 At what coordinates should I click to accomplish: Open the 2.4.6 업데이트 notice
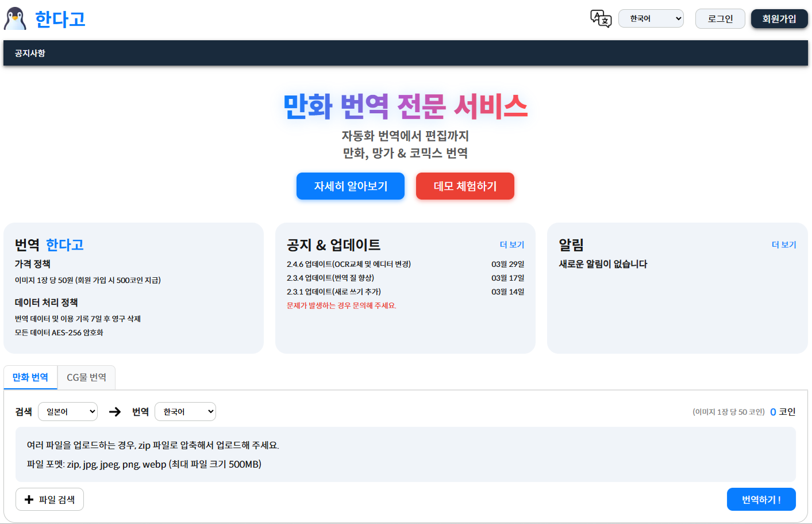(348, 264)
